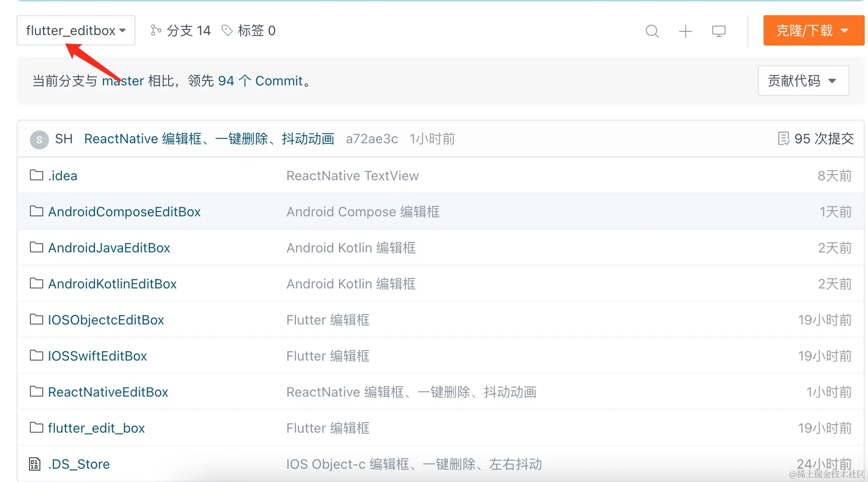The height and width of the screenshot is (482, 868).
Task: Click the .DS_Store file icon
Action: pos(35,464)
